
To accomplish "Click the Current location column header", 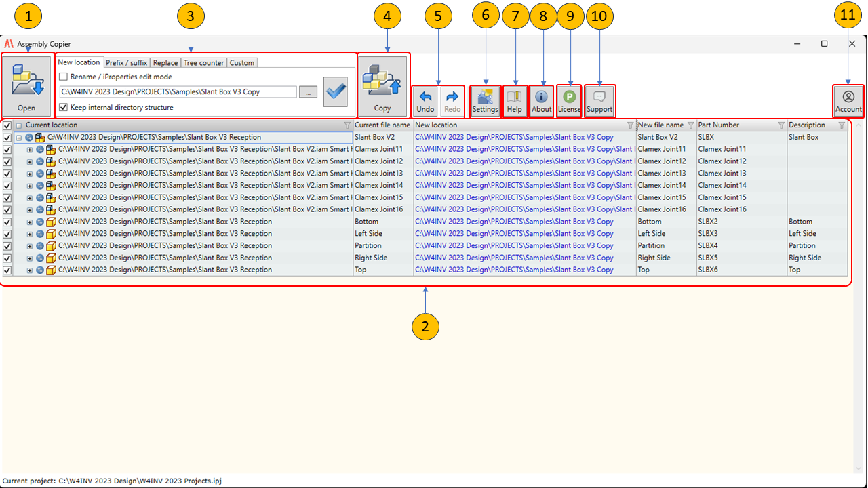I will [183, 125].
